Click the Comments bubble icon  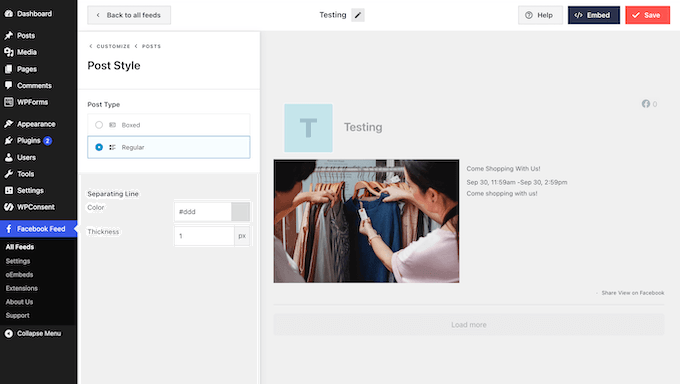(x=9, y=85)
